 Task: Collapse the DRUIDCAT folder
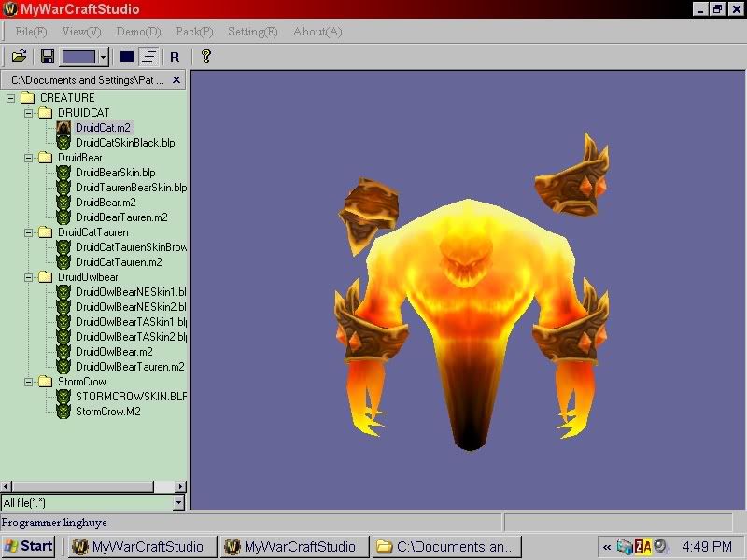point(29,113)
